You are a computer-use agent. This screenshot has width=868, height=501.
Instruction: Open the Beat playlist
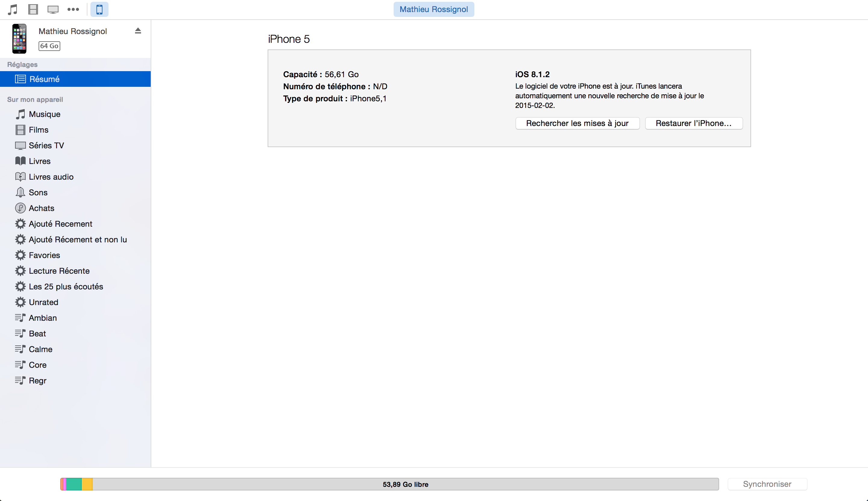(x=75, y=333)
